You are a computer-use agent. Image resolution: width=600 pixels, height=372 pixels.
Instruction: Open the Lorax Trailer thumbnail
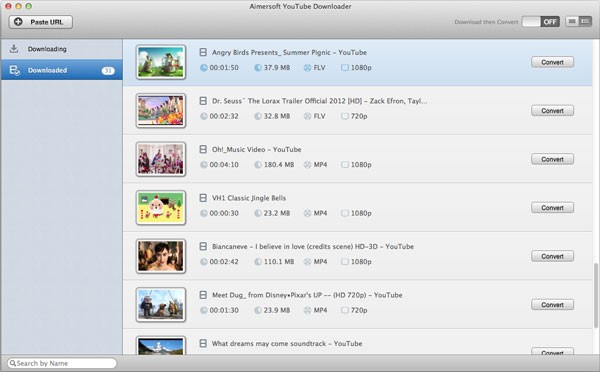point(161,111)
